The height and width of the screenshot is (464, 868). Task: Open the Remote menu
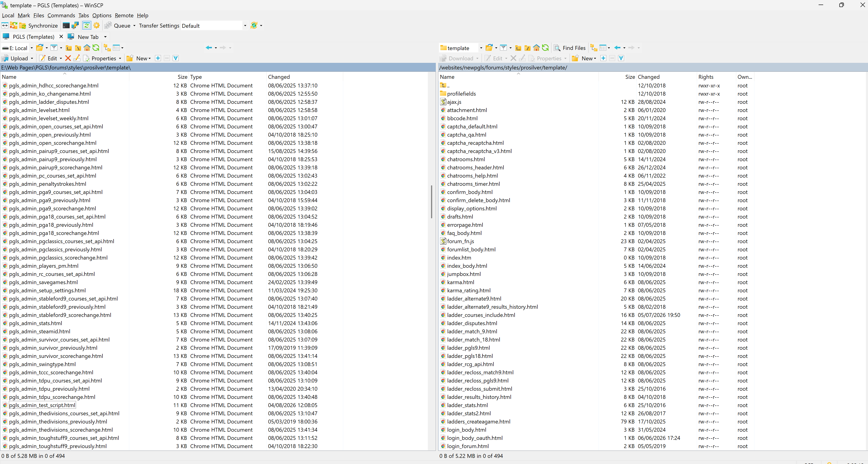[124, 15]
